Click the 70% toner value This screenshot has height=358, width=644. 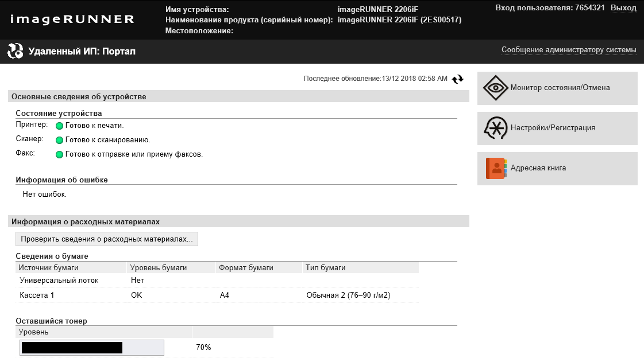tap(203, 347)
